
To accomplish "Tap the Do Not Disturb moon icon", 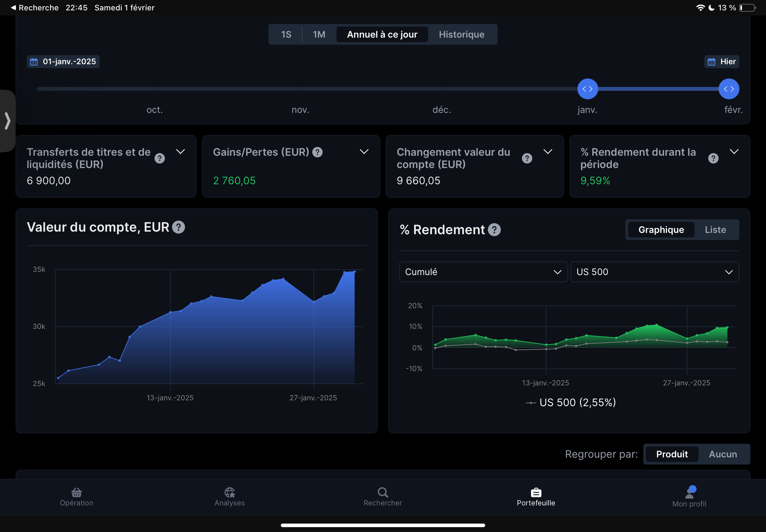I will click(711, 7).
